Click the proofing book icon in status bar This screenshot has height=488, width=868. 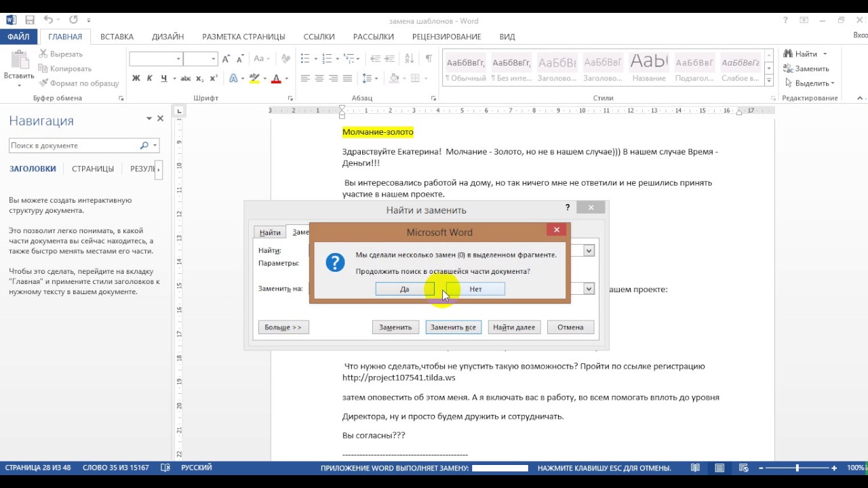(x=165, y=468)
